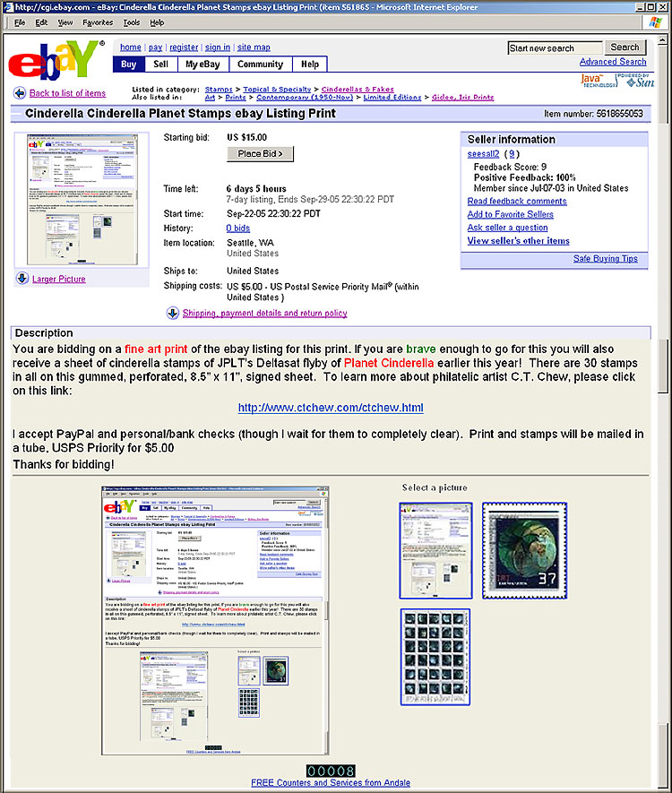The width and height of the screenshot is (672, 793).
Task: Open the Stamps category link
Action: [x=219, y=89]
